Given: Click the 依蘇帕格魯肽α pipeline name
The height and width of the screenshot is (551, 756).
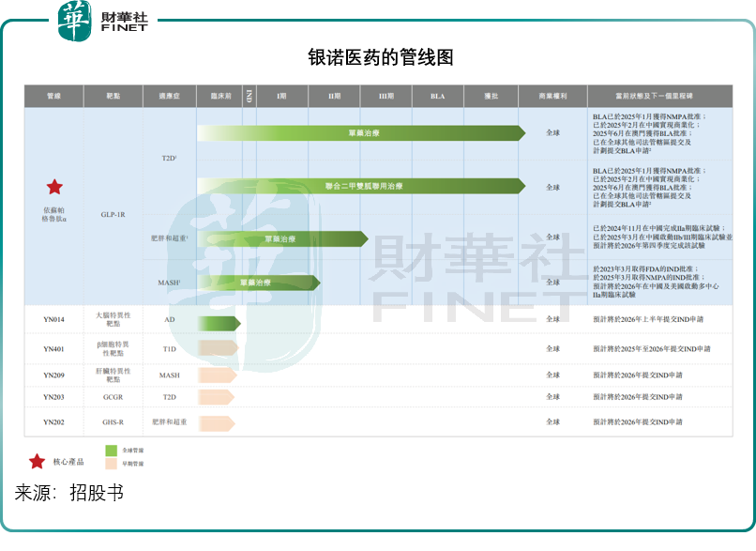Looking at the screenshot, I should (x=54, y=214).
